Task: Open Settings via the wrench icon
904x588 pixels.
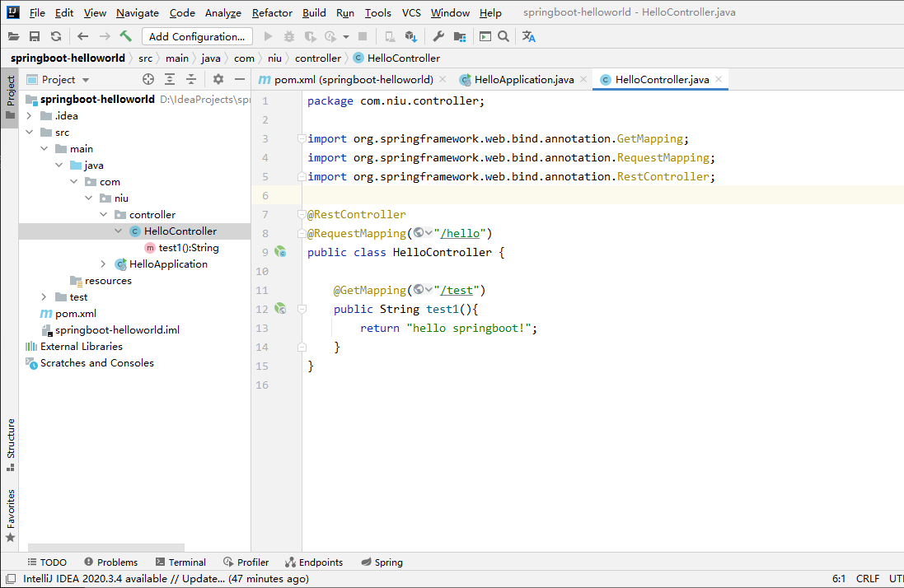Action: pos(438,36)
